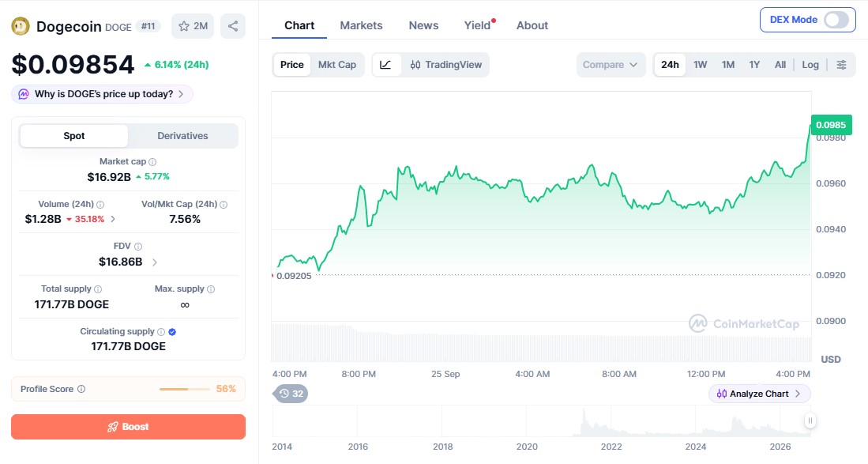Screen dimensions: 868x464
Task: Click the 6.14% (24h) change indicator
Action: [177, 65]
